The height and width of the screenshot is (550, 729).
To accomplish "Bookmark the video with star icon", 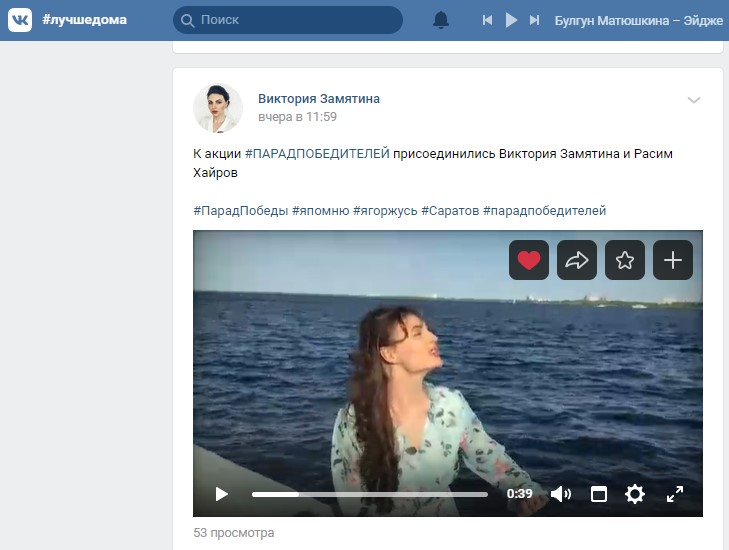I will 625,260.
